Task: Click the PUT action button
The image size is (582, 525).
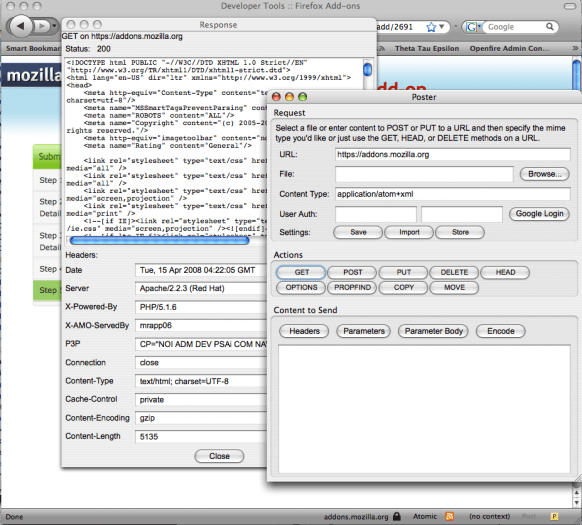Action: coord(403,272)
